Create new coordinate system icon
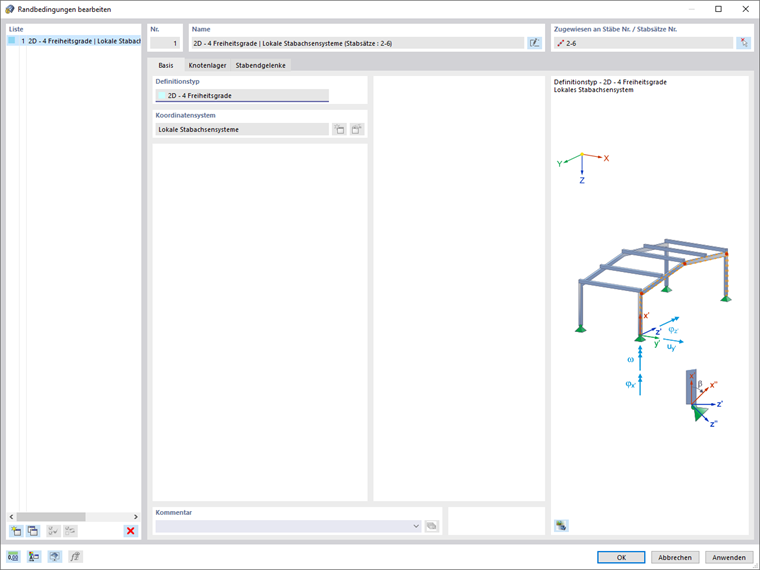 pyautogui.click(x=339, y=129)
